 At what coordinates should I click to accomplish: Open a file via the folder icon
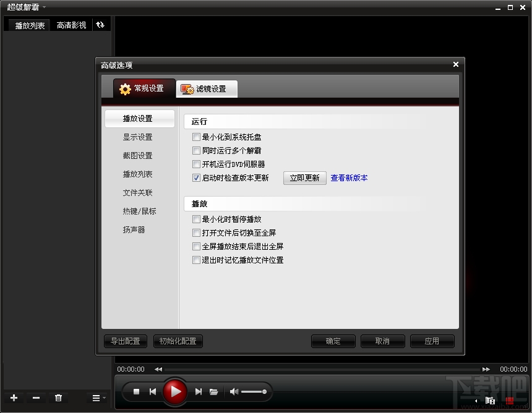pyautogui.click(x=215, y=391)
